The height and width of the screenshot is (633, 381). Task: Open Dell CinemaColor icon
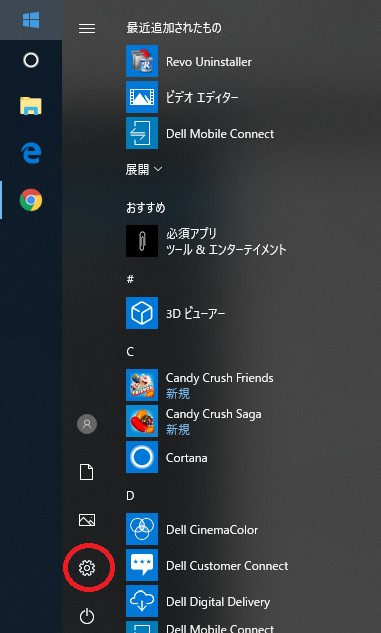142,529
